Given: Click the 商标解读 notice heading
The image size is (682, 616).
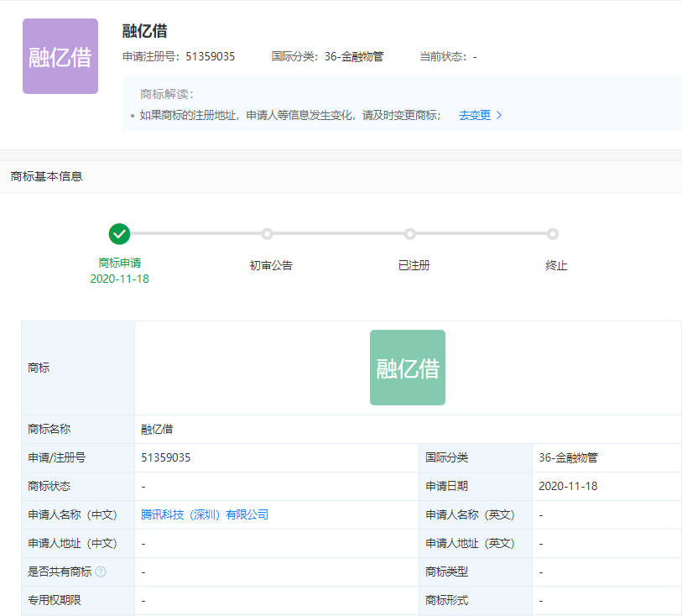Looking at the screenshot, I should click(x=167, y=94).
